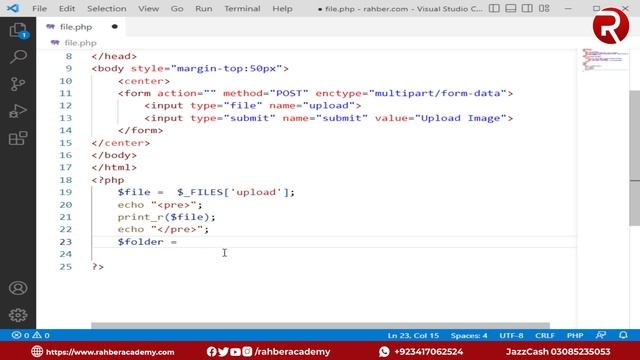Click print_r($file); on line 21
Viewport: 640px width, 360px height.
[x=167, y=217]
